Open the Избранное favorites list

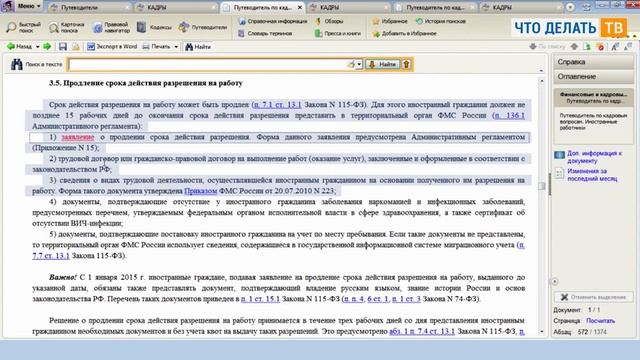pyautogui.click(x=390, y=21)
